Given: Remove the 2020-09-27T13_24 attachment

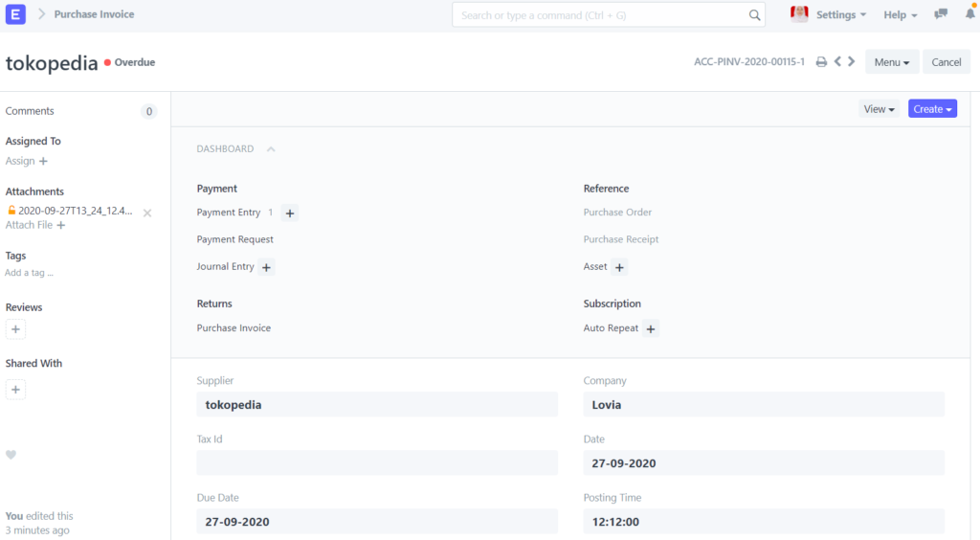Looking at the screenshot, I should pos(147,214).
